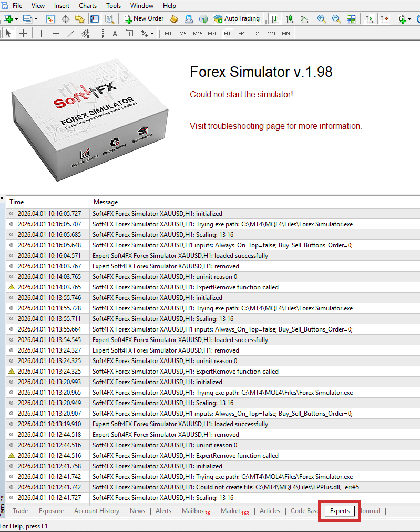The width and height of the screenshot is (420, 532).
Task: Expand the Arrows dropdown arrow
Action: click(x=152, y=34)
